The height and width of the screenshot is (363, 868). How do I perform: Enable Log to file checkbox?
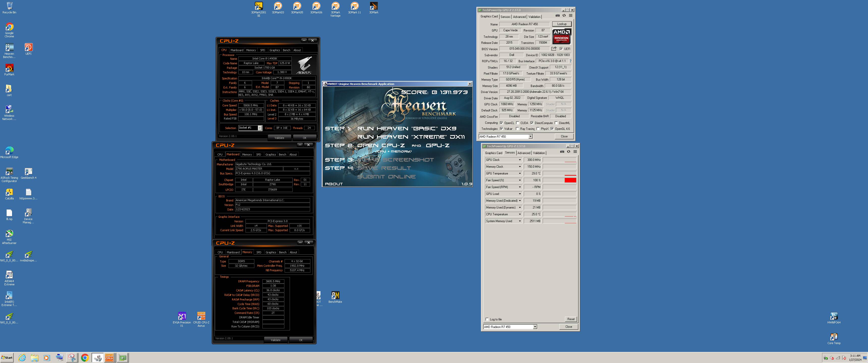coord(487,319)
